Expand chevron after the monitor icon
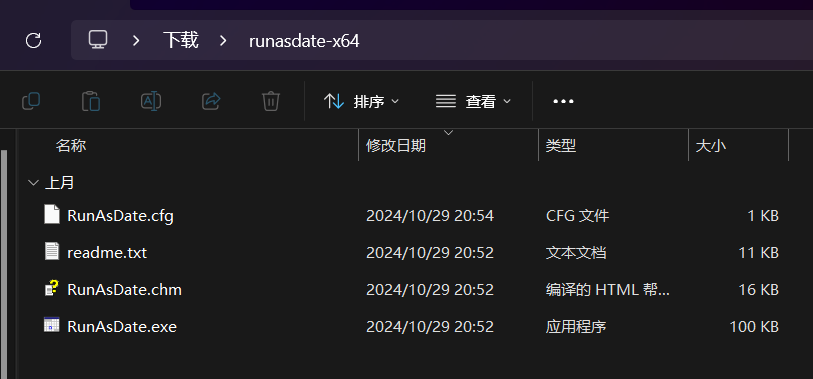Screen dimensions: 813x379 tap(136, 40)
